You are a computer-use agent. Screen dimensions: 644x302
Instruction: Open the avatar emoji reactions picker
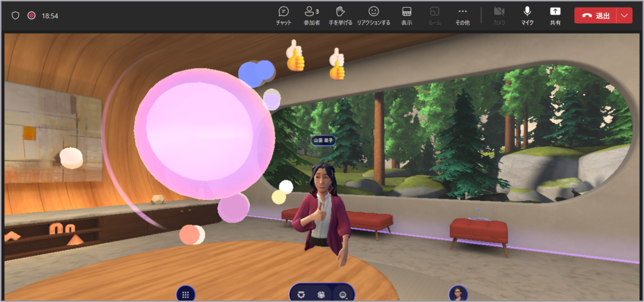(x=343, y=295)
